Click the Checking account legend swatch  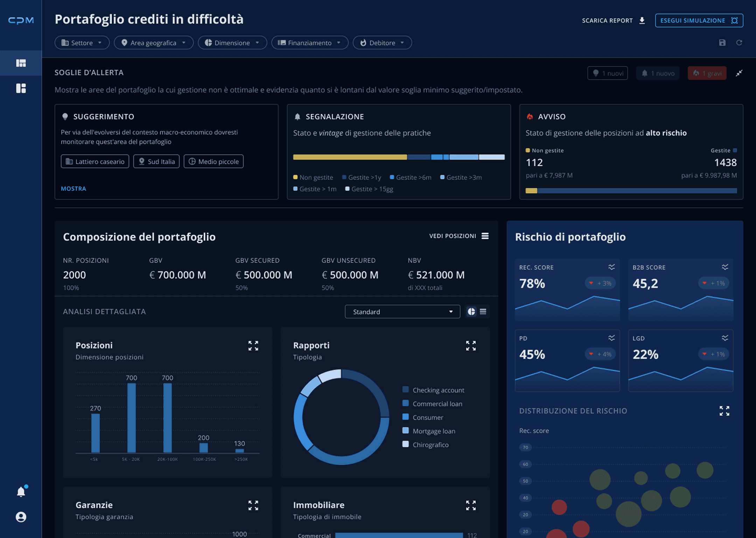(406, 389)
